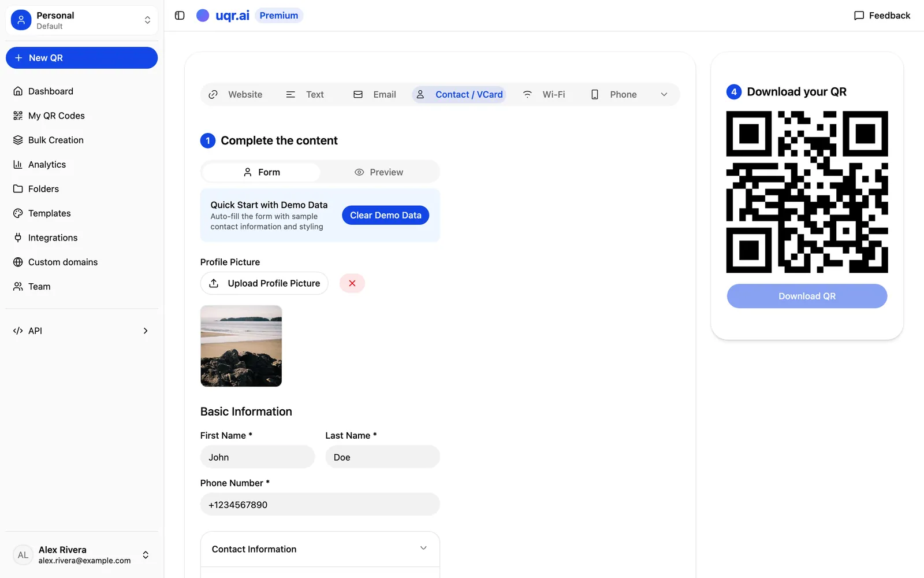Screen dimensions: 924x578
Task: Click Text lines icon
Action: point(290,94)
